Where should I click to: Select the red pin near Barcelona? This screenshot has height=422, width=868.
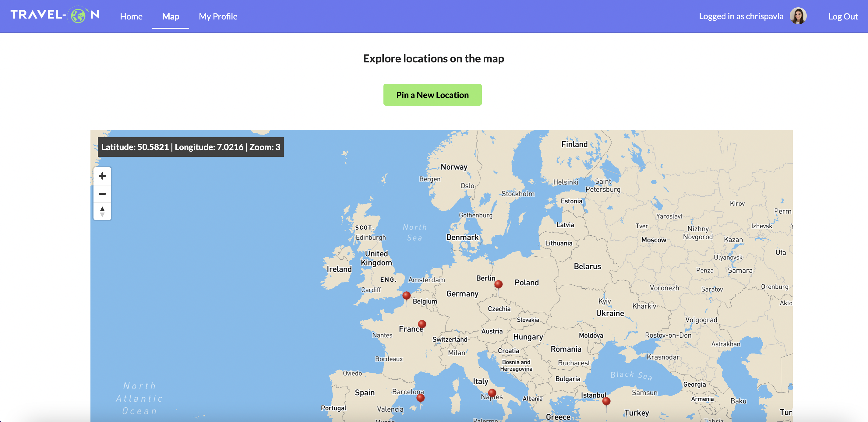(x=420, y=398)
